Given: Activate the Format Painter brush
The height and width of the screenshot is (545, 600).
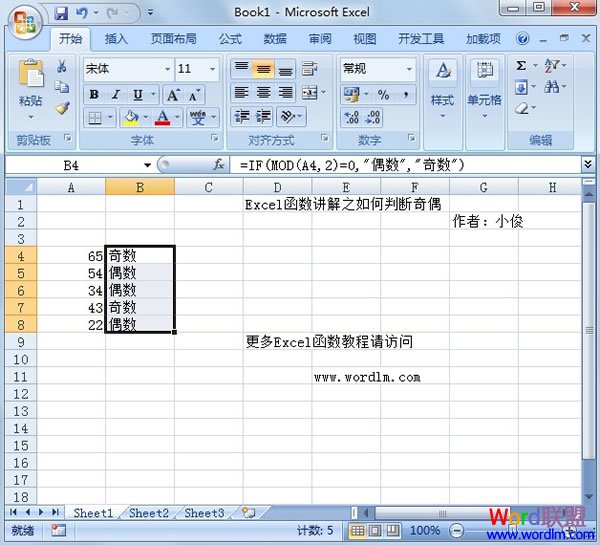Looking at the screenshot, I should (62, 108).
